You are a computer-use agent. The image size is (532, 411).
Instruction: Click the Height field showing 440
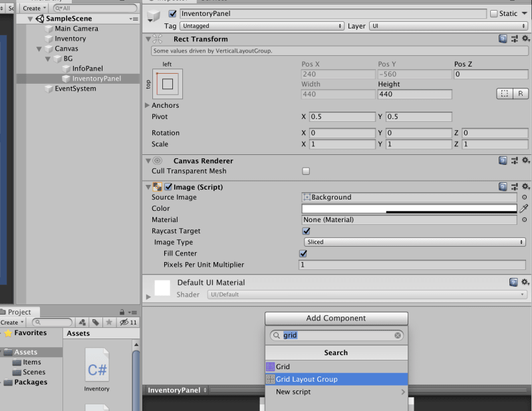414,94
